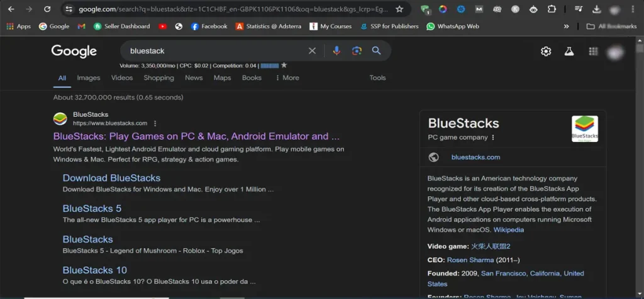Star the keyword next to Competition stats
Viewport: 644px width, 299px height.
point(284,65)
